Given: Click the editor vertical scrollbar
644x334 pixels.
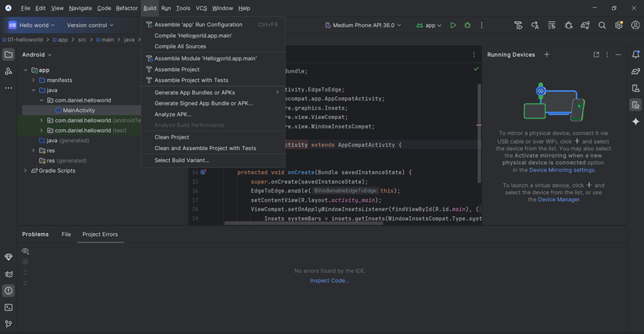Looking at the screenshot, I should [x=478, y=131].
